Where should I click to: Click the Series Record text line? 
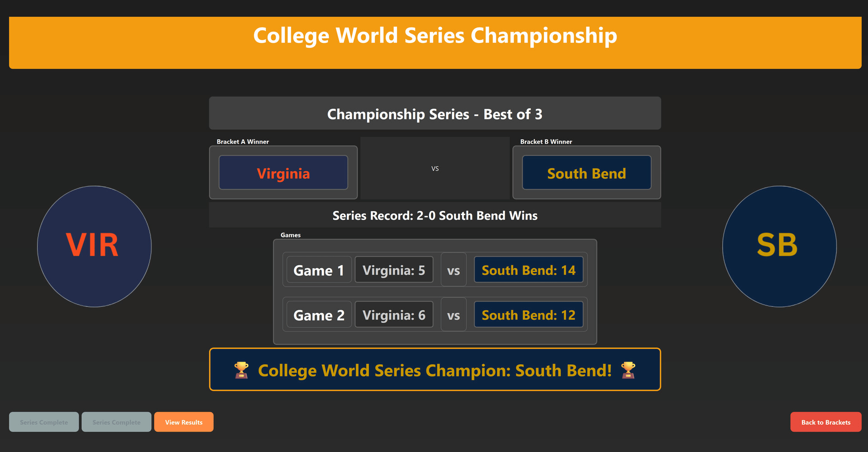434,216
